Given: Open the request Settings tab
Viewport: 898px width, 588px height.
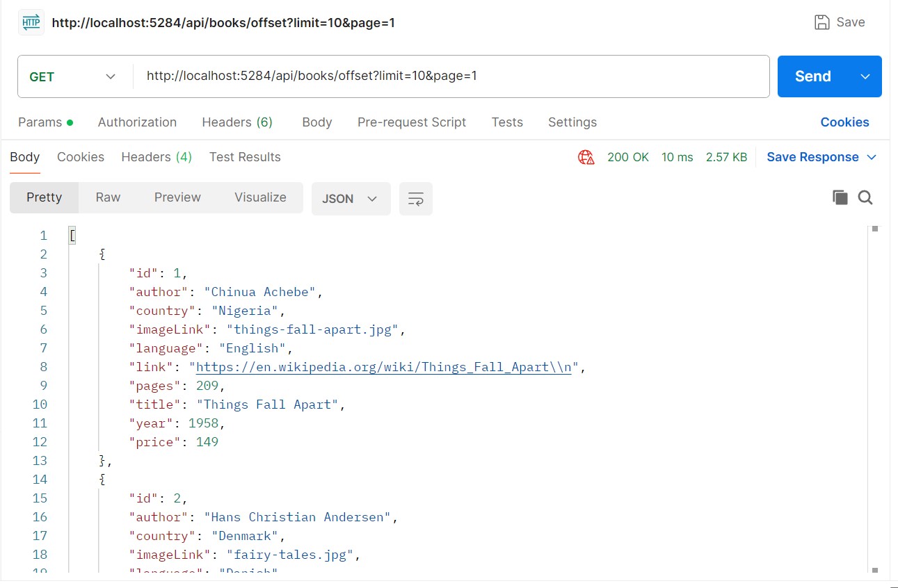Looking at the screenshot, I should tap(572, 122).
